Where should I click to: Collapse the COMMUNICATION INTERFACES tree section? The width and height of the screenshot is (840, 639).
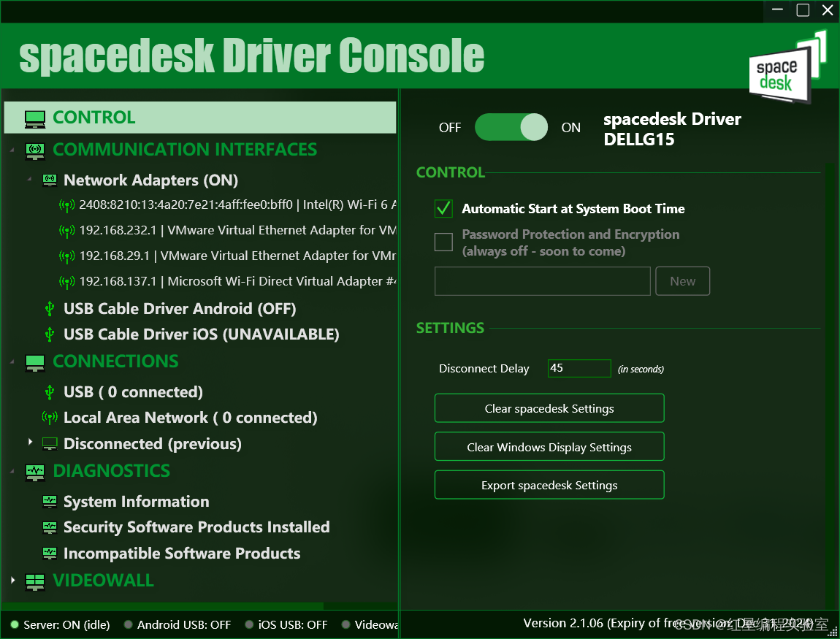click(x=12, y=151)
